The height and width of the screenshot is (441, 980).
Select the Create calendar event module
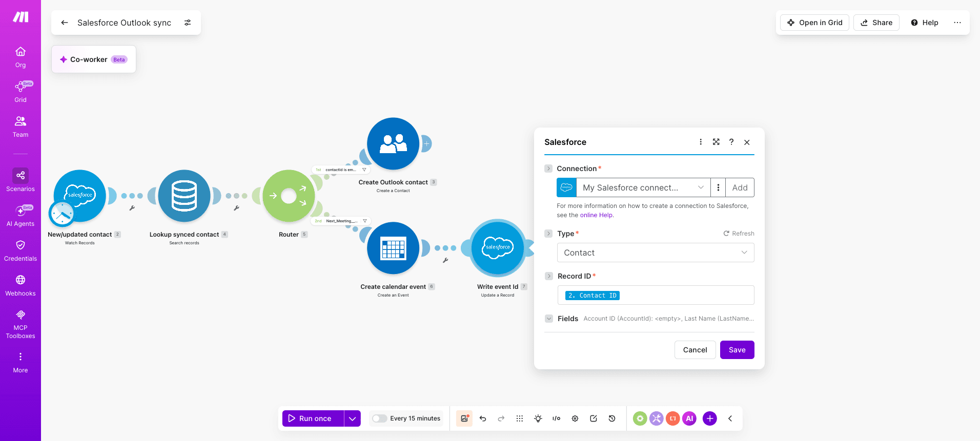(x=393, y=248)
